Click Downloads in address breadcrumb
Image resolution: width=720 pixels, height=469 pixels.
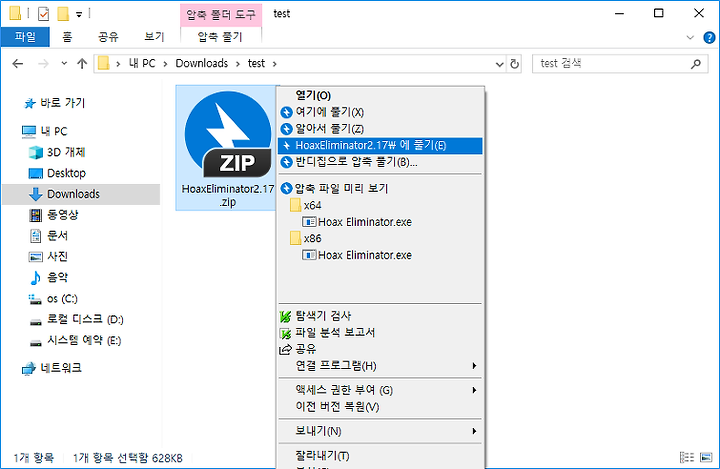point(202,63)
